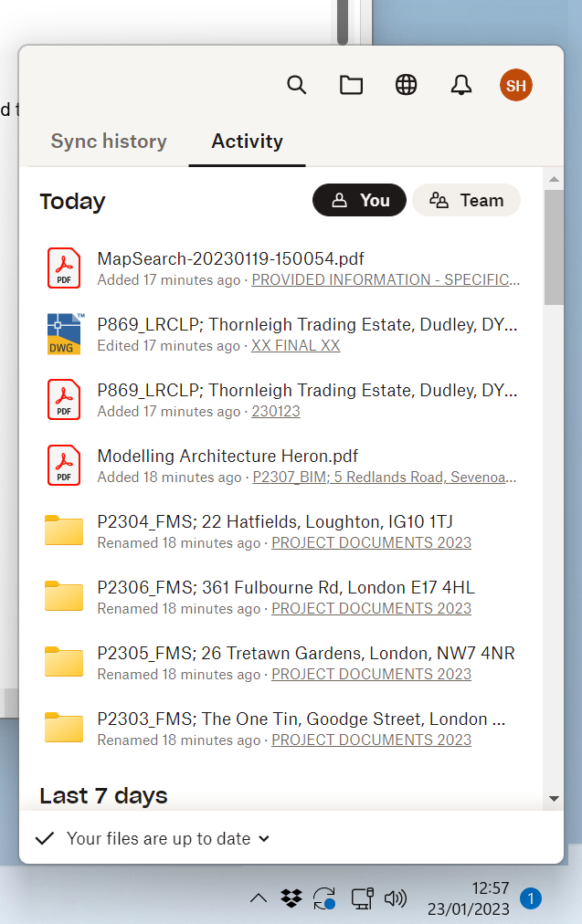Click the DWG icon for the P869_LRCLP file
The width and height of the screenshot is (582, 924).
[x=65, y=333]
